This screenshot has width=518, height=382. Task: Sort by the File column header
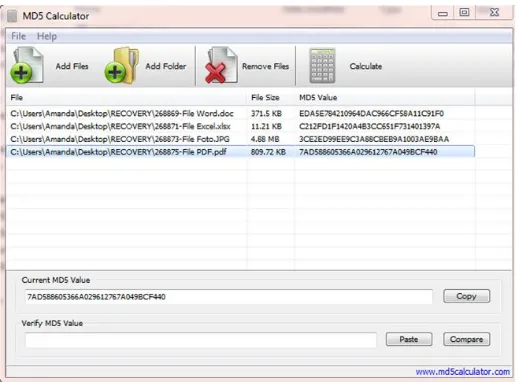coord(127,97)
